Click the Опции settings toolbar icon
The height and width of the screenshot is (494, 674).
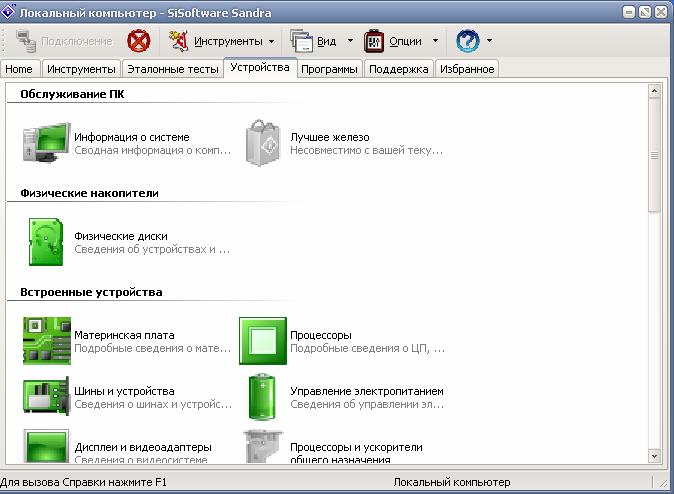coord(374,41)
